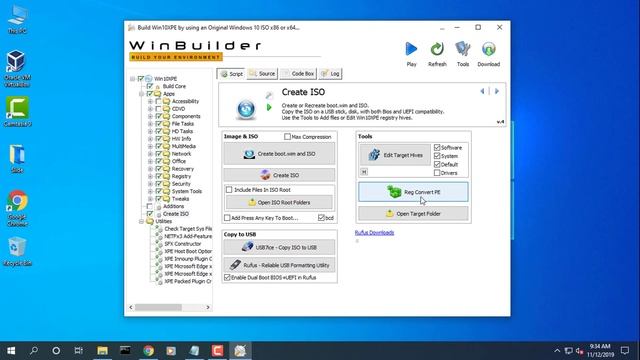Open Cortana circle on the taskbar
The width and height of the screenshot is (640, 360).
pos(56,351)
